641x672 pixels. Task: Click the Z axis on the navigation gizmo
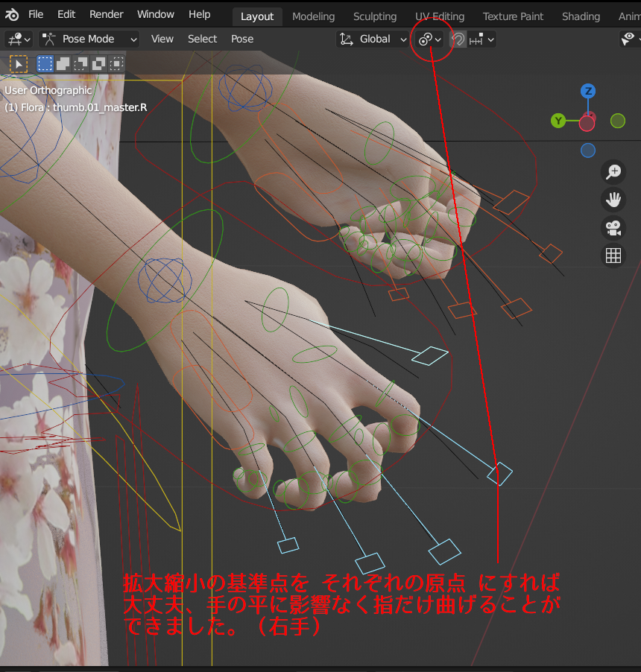(x=588, y=89)
